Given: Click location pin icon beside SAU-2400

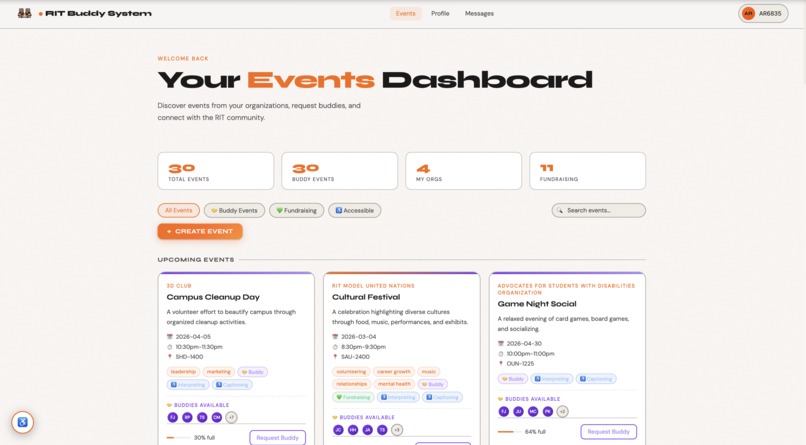Looking at the screenshot, I should 335,357.
